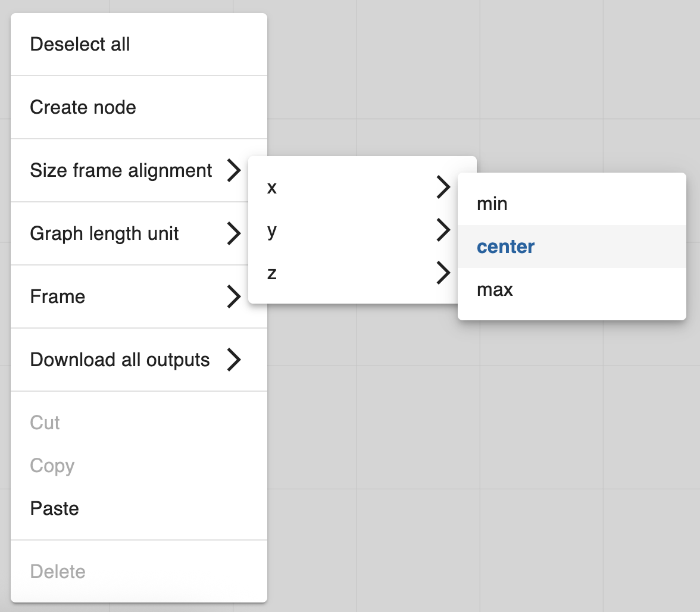This screenshot has height=612, width=700.
Task: Select Paste from the context menu
Action: pos(54,509)
